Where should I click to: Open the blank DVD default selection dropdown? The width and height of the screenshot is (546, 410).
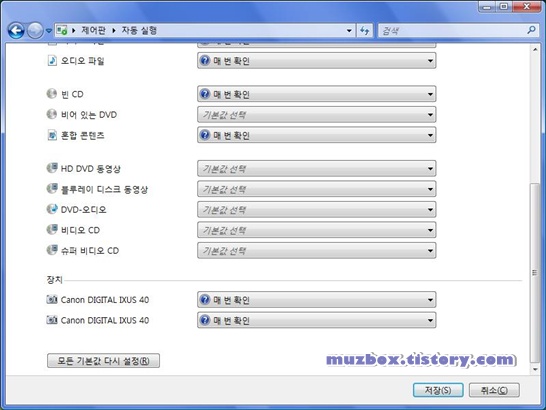click(x=317, y=115)
